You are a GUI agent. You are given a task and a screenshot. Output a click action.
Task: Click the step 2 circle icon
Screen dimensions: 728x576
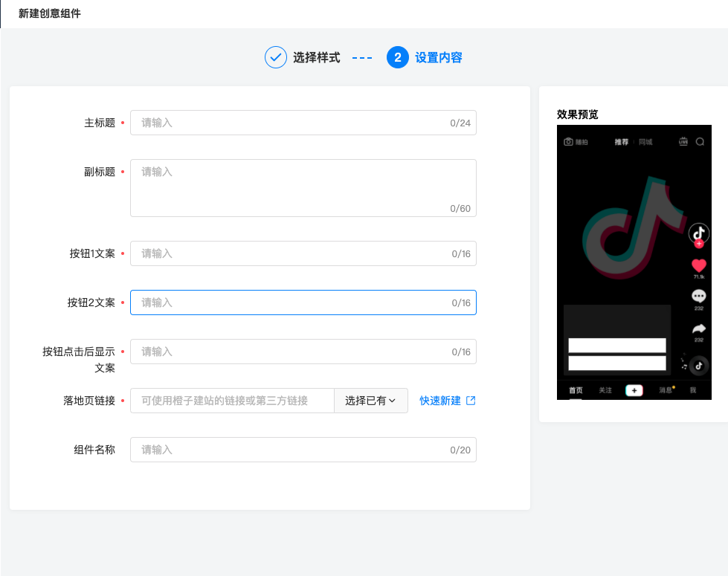(x=398, y=57)
